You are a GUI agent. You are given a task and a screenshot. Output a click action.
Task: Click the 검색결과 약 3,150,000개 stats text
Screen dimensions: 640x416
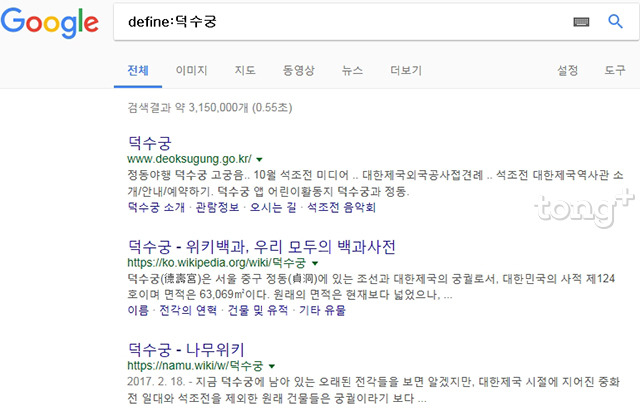click(x=210, y=108)
